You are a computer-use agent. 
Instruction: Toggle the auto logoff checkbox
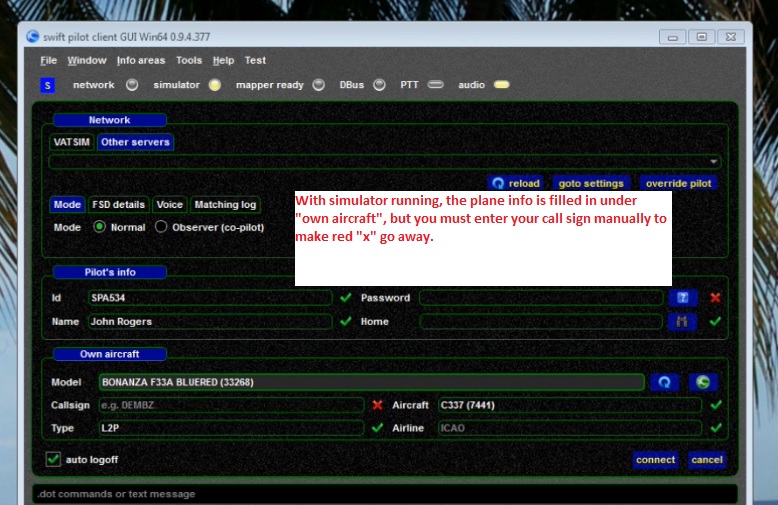(x=54, y=459)
